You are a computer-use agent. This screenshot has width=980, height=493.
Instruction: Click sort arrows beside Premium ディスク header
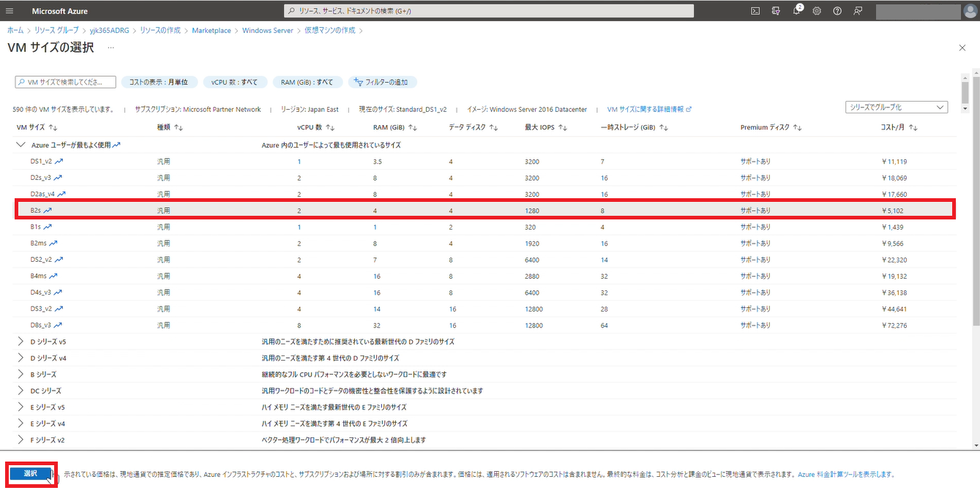[798, 128]
